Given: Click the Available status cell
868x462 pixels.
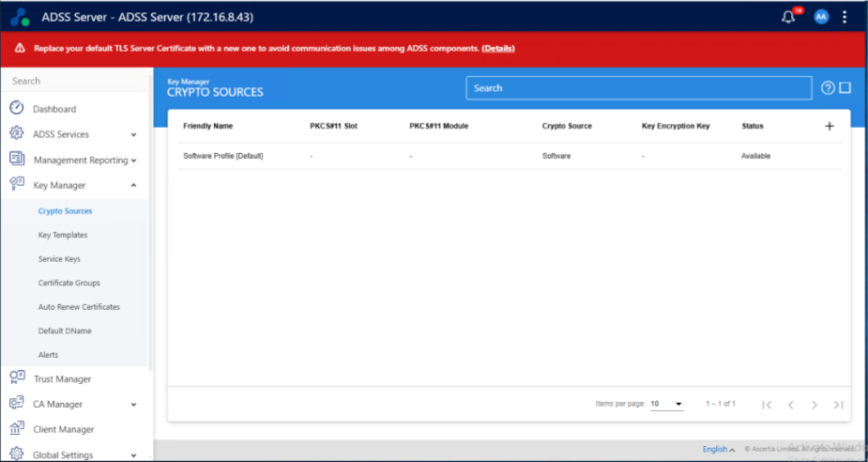Looking at the screenshot, I should [x=755, y=156].
